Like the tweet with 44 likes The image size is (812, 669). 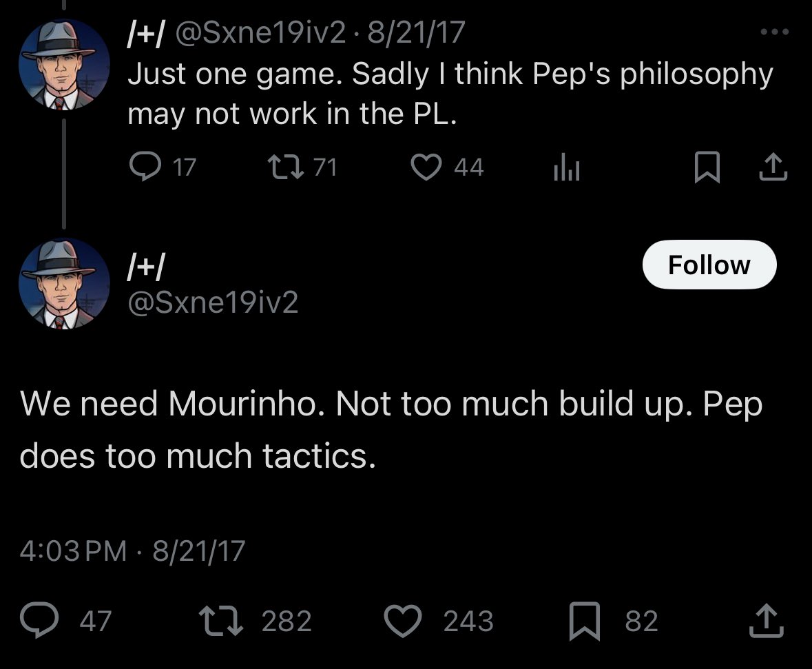tap(426, 167)
